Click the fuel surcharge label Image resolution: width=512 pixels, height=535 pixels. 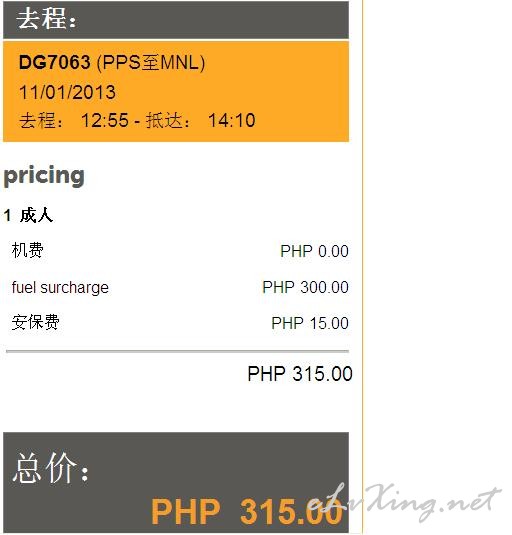pyautogui.click(x=60, y=288)
